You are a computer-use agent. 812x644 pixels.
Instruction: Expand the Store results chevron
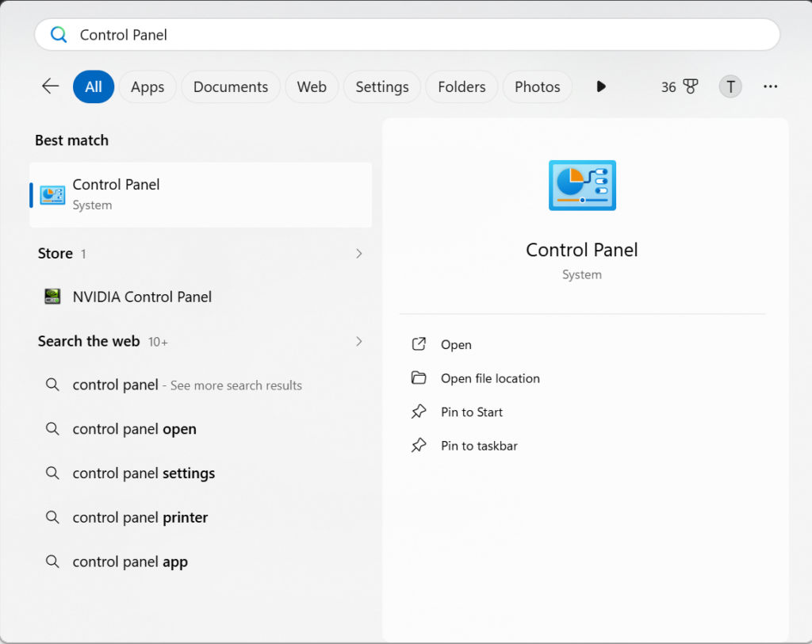[359, 253]
